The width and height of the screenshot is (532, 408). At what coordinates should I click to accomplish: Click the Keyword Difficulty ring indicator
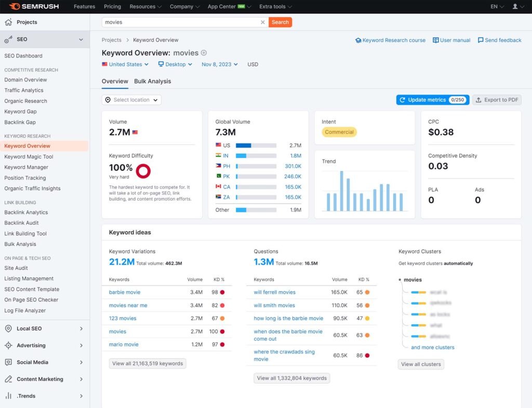[143, 171]
